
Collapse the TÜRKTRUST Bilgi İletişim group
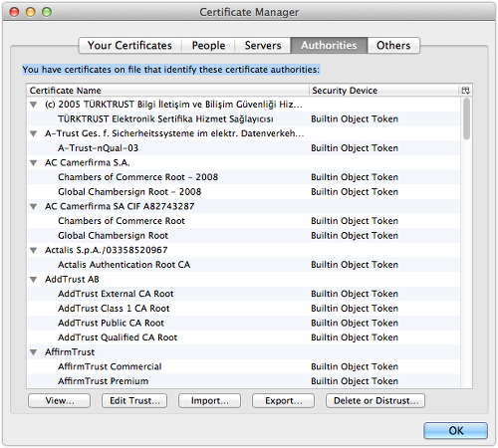(33, 105)
